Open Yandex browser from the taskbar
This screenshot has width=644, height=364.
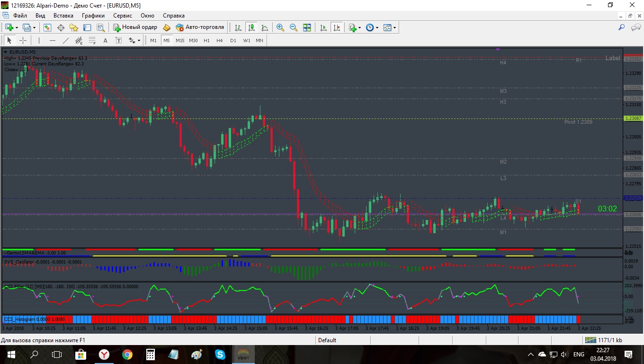point(104,354)
